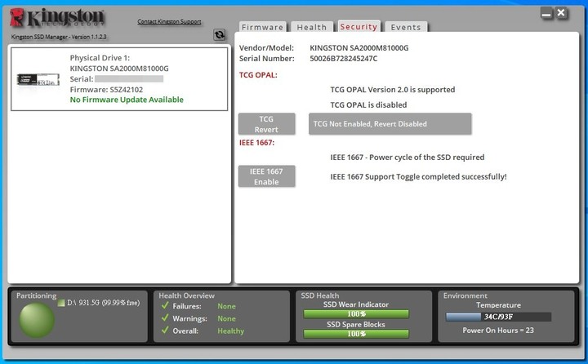Minimize the Kingston SSD Manager window
This screenshot has height=364, width=588.
pos(546,14)
